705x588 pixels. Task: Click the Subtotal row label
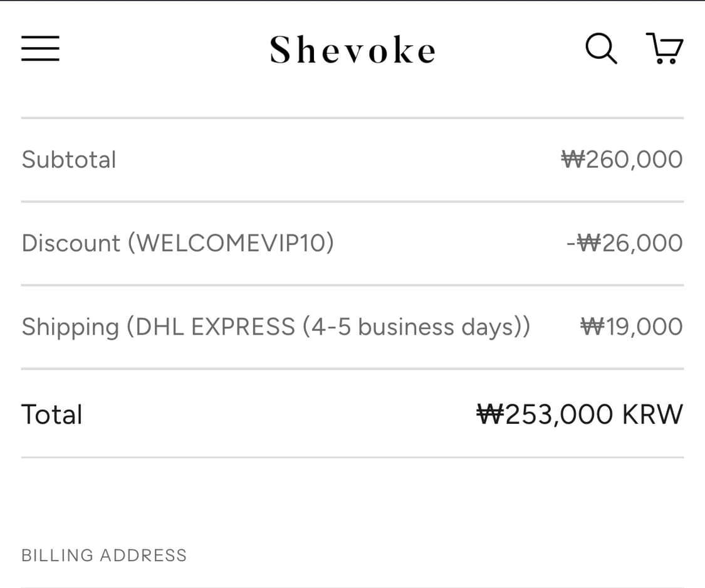pos(69,159)
